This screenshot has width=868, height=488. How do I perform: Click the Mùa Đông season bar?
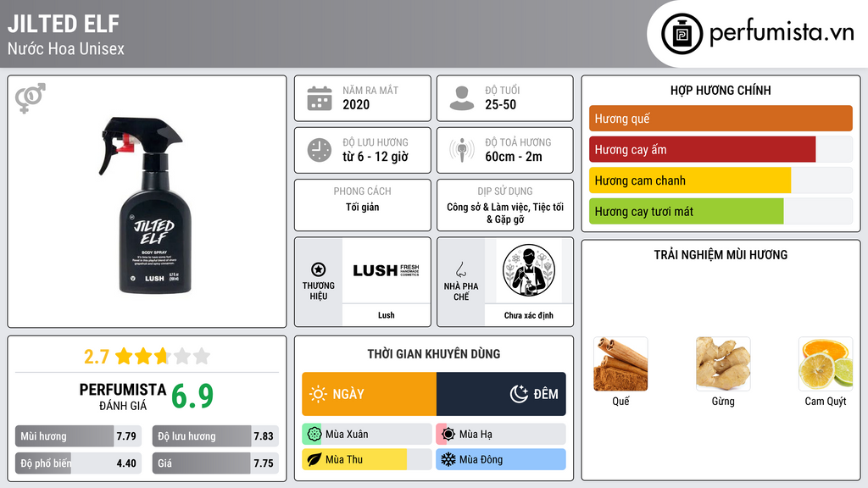tap(501, 459)
